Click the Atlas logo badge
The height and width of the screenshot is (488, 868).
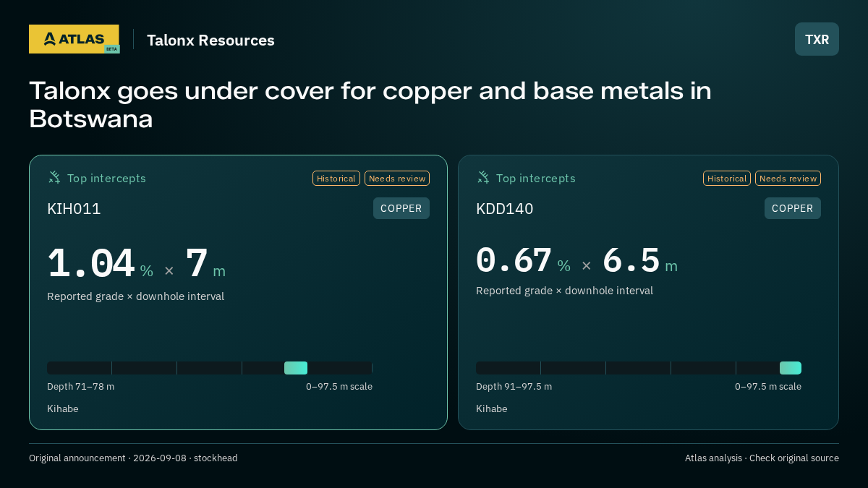coord(74,39)
